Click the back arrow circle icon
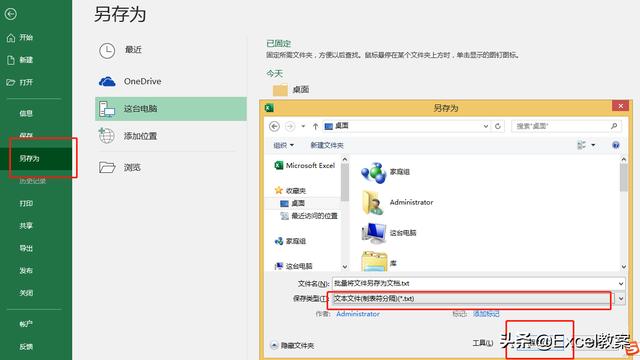Screen dimensions: 640x360 [11, 14]
